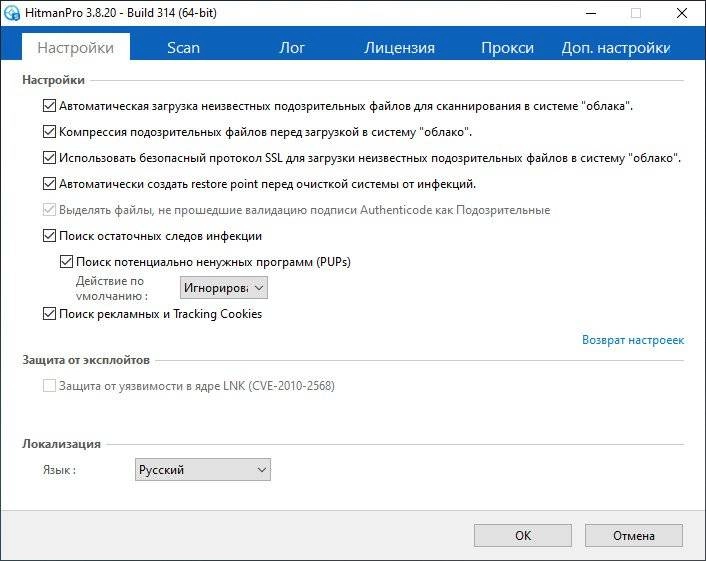
Task: Uncheck Поиск остаточных следов инфекции
Action: [x=49, y=236]
